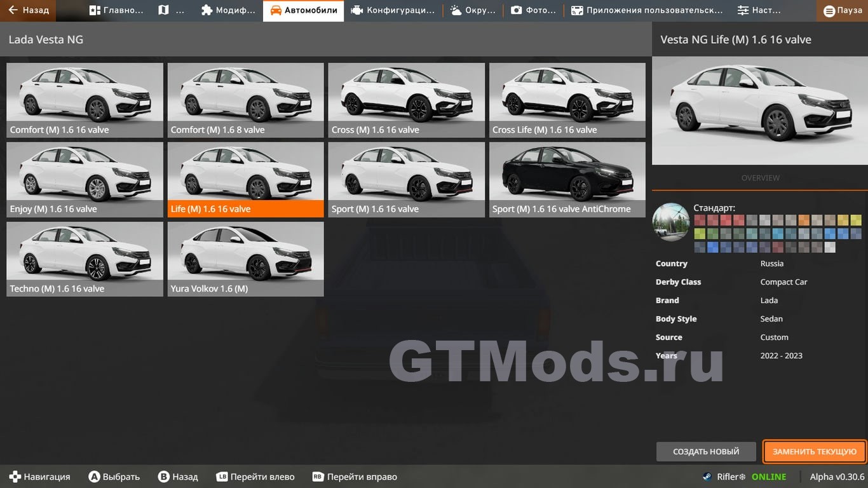Click the green ONLINE status text
This screenshot has width=868, height=488.
(x=769, y=477)
